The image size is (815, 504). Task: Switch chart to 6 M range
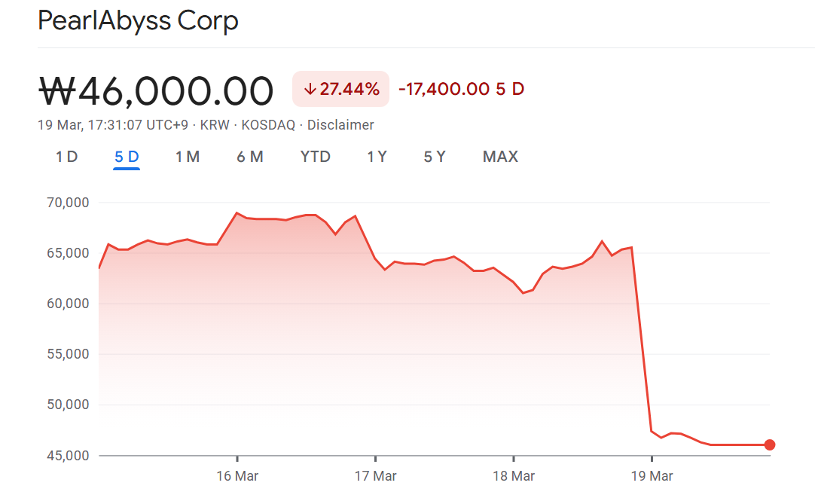coord(249,157)
